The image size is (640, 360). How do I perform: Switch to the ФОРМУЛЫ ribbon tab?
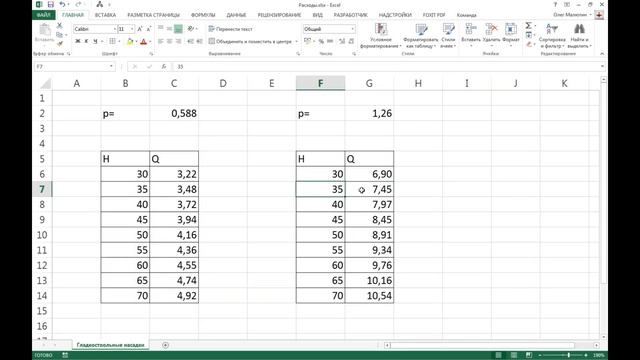pyautogui.click(x=203, y=15)
